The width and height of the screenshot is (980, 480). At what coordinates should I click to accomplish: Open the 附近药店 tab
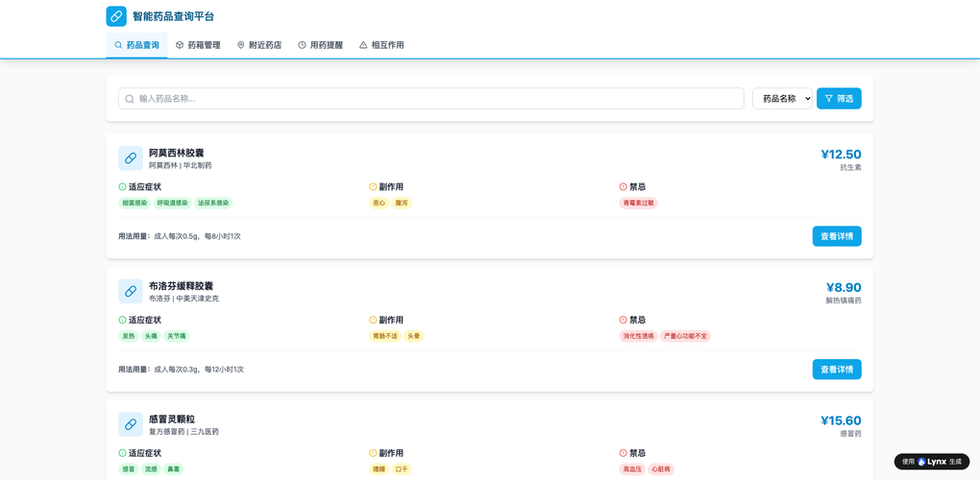coord(259,45)
